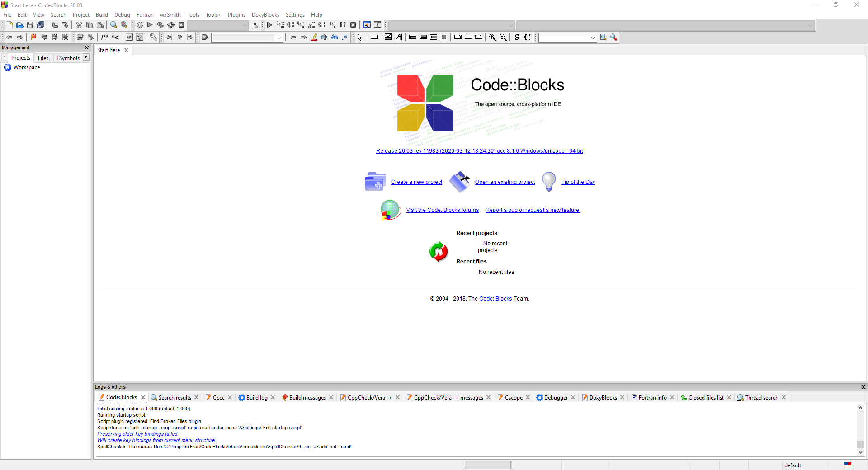Open the build target dropdown
Screen dimensions: 868x470
coord(218,25)
